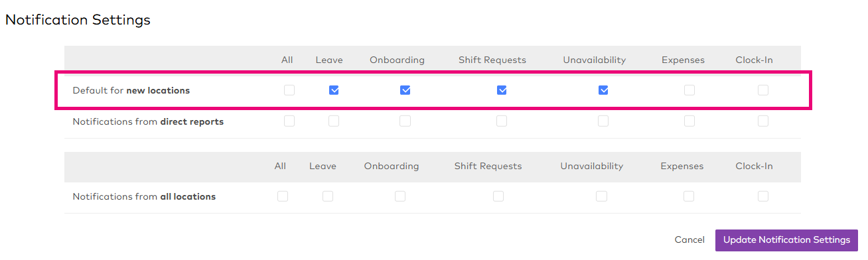Enable Leave notifications from direct reports

pos(334,121)
